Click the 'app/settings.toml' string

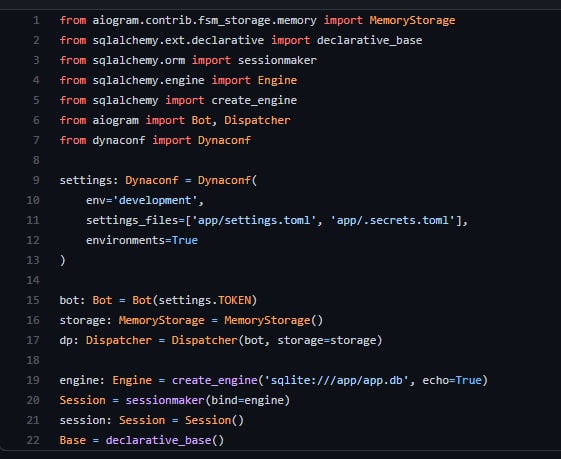point(254,220)
